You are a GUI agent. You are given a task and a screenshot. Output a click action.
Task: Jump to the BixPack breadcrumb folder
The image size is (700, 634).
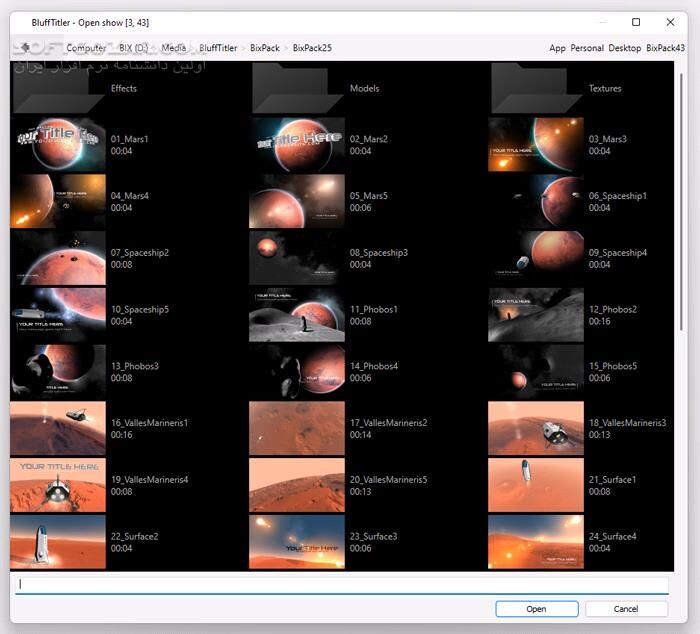click(265, 48)
